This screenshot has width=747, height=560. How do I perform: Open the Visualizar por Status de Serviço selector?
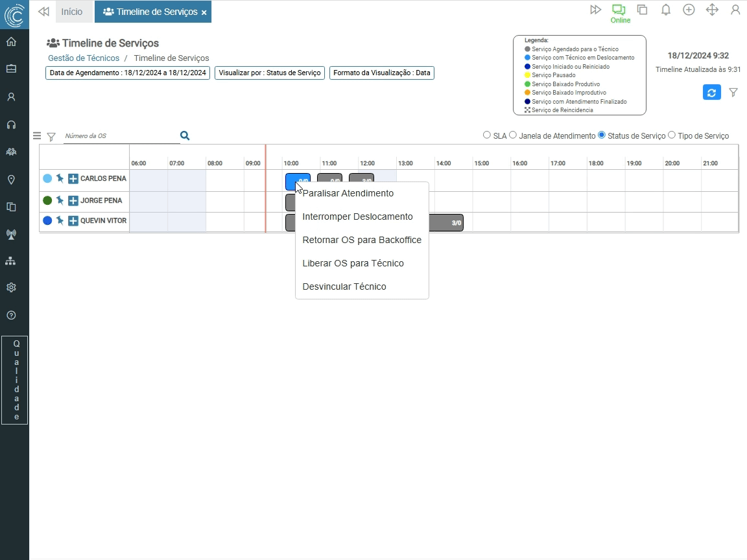[x=270, y=73]
